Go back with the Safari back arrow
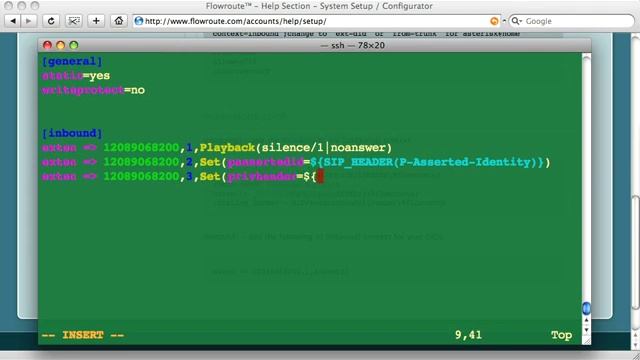 pos(13,21)
